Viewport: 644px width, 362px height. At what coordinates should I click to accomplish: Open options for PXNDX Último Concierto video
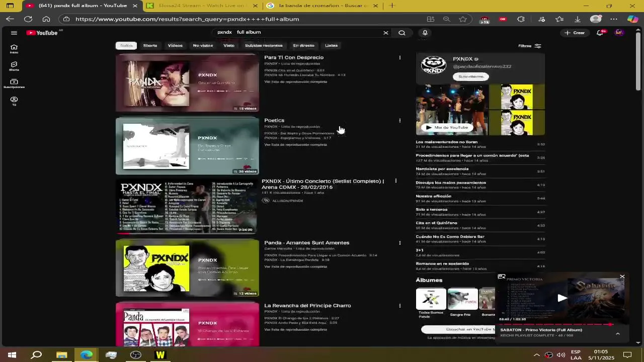click(396, 181)
